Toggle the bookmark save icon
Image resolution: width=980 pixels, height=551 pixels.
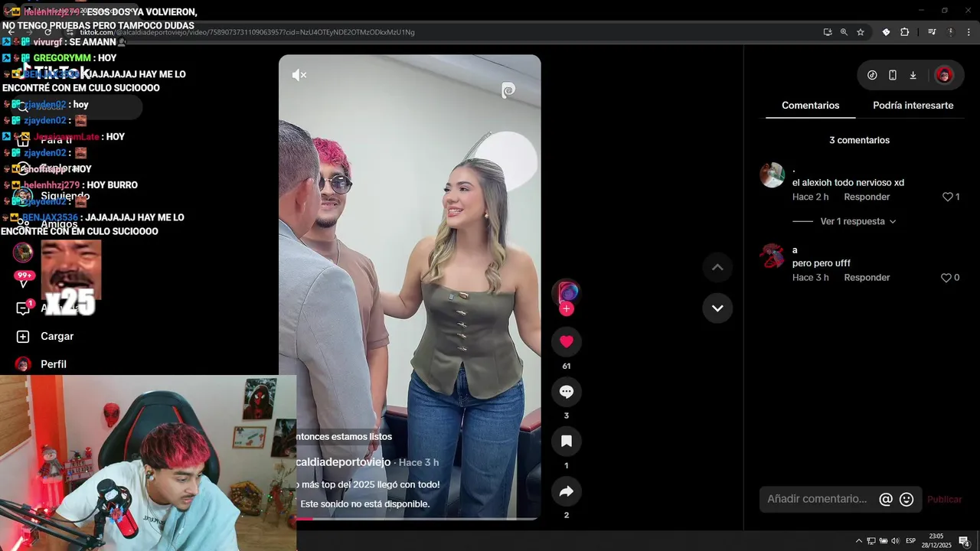[x=567, y=442]
